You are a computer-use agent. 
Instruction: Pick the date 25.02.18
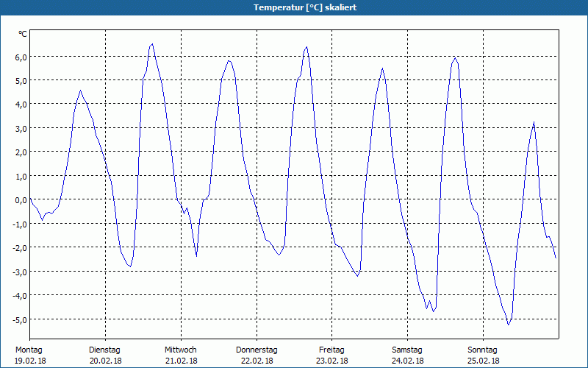click(483, 361)
